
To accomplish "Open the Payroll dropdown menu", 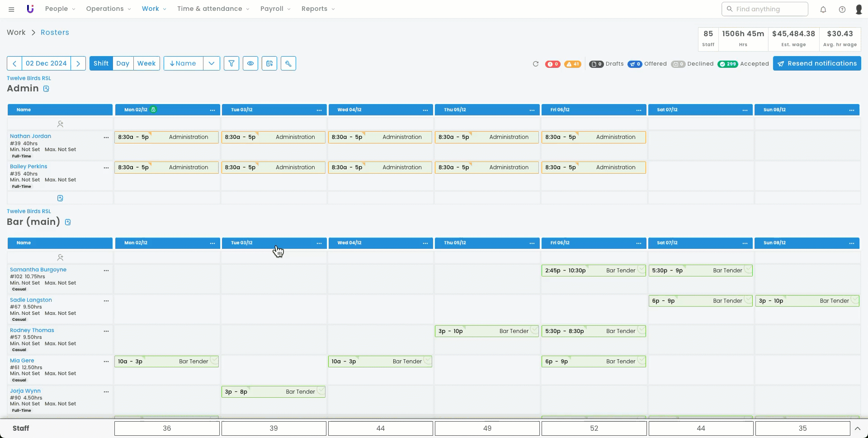I will (275, 9).
